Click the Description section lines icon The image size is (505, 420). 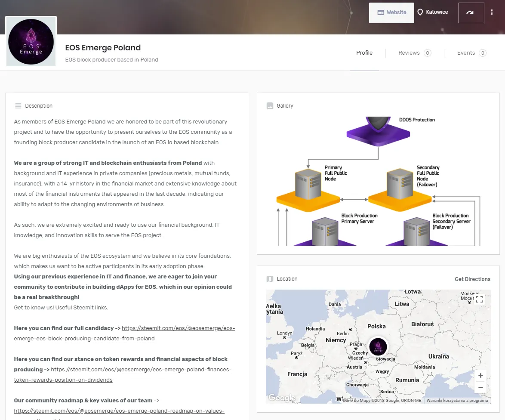(18, 105)
